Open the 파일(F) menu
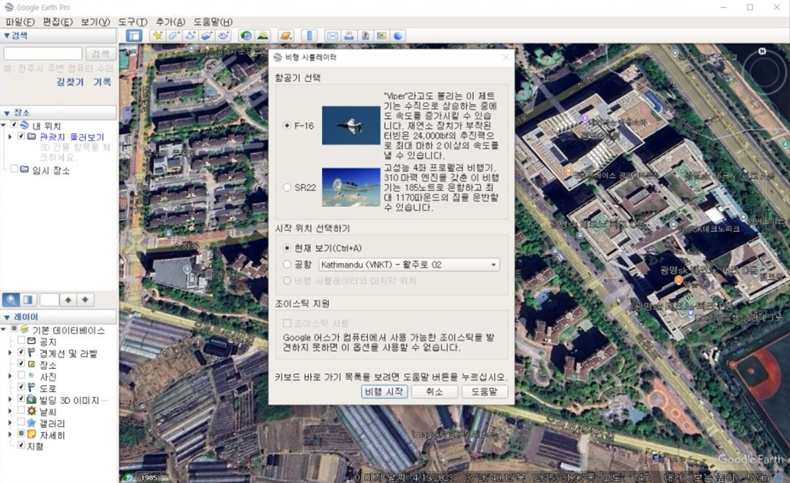Viewport: 790px width, 483px height. click(x=20, y=22)
